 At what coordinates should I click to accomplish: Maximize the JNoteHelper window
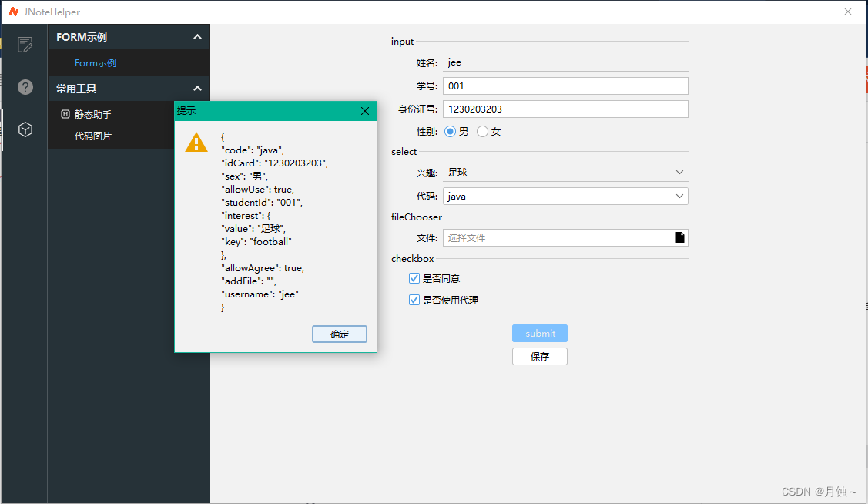tap(813, 12)
